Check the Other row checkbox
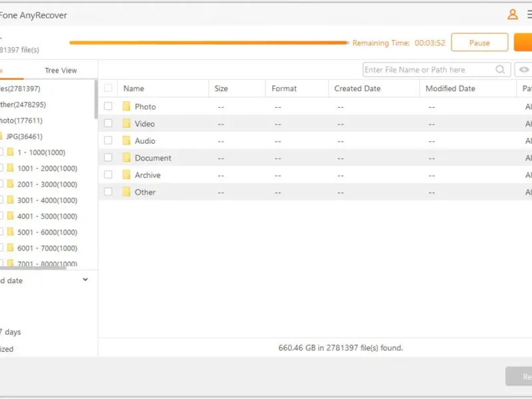This screenshot has width=532, height=399. click(108, 192)
